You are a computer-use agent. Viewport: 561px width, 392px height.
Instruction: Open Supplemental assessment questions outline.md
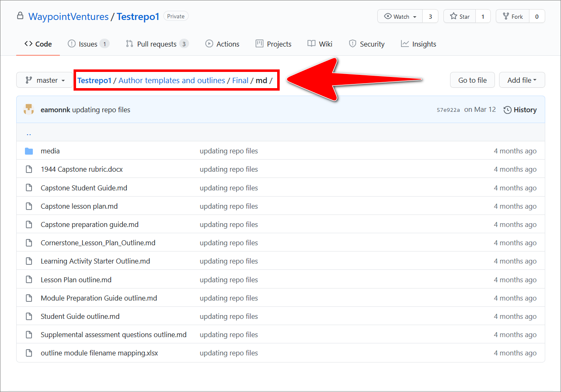pos(113,335)
